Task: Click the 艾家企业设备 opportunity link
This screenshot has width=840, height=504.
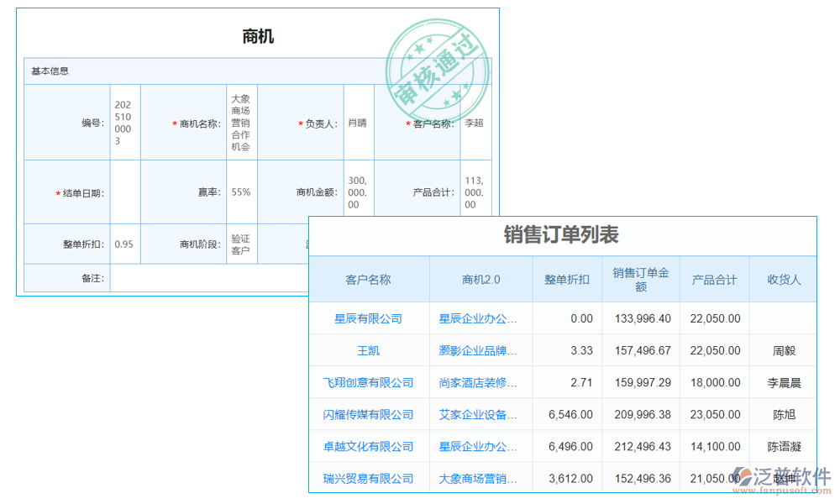Action: pos(480,414)
